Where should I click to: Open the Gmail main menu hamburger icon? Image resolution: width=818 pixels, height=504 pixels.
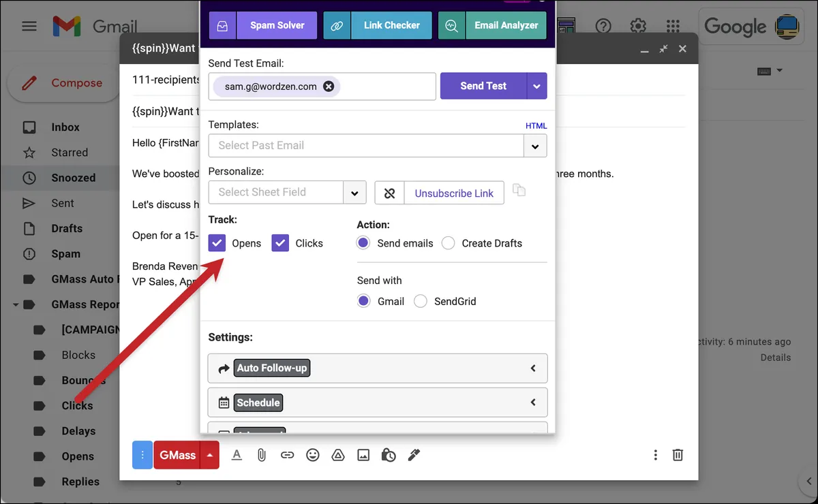pos(29,27)
